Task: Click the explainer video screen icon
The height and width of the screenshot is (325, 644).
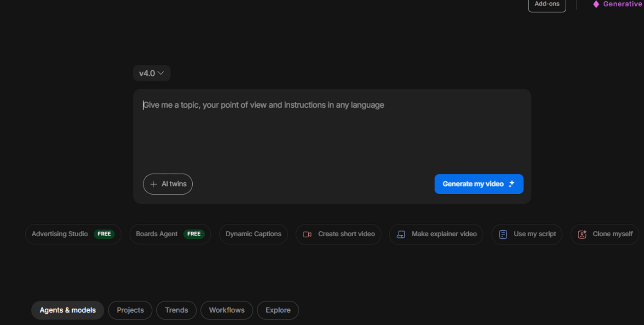Action: 401,234
